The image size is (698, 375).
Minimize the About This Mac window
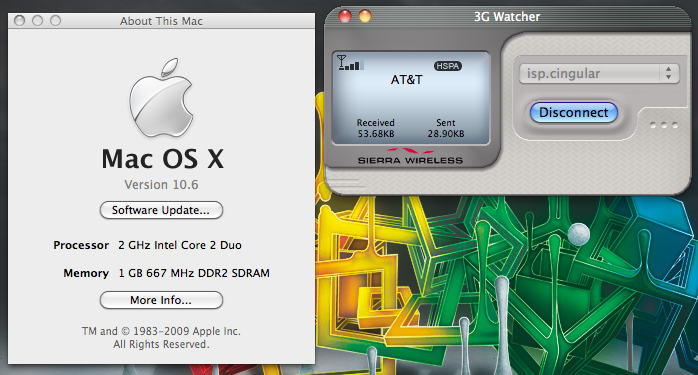tap(37, 20)
